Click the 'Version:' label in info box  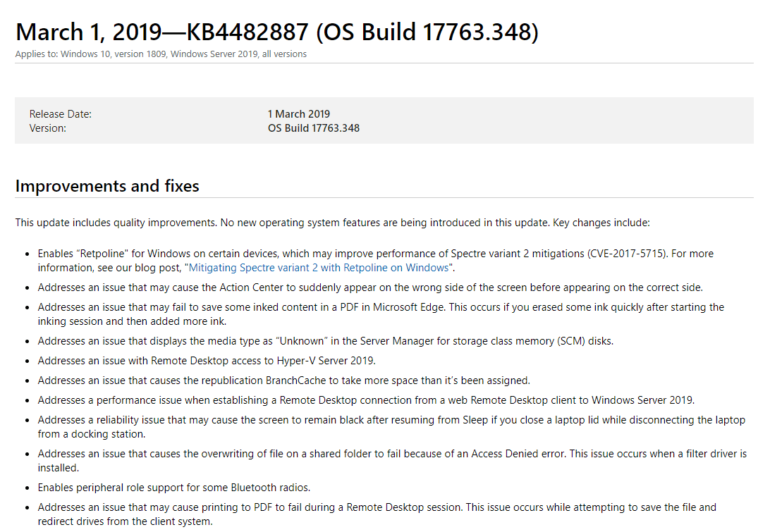48,128
